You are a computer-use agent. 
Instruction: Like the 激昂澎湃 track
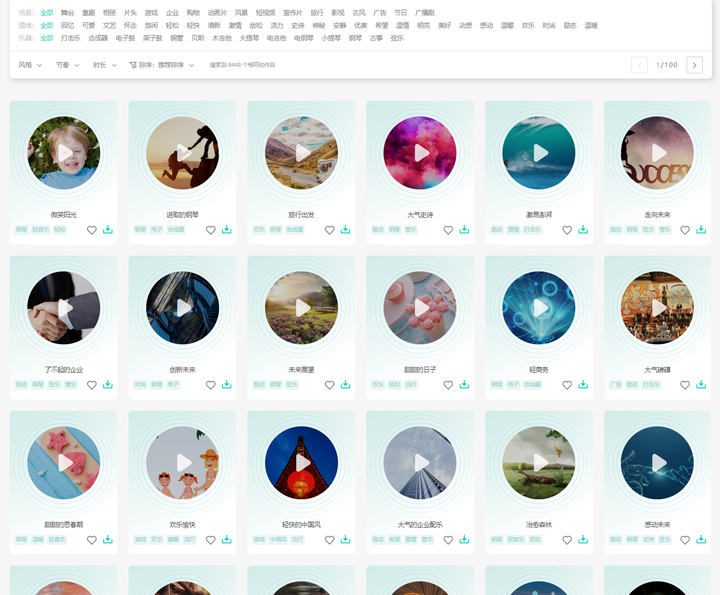(567, 230)
